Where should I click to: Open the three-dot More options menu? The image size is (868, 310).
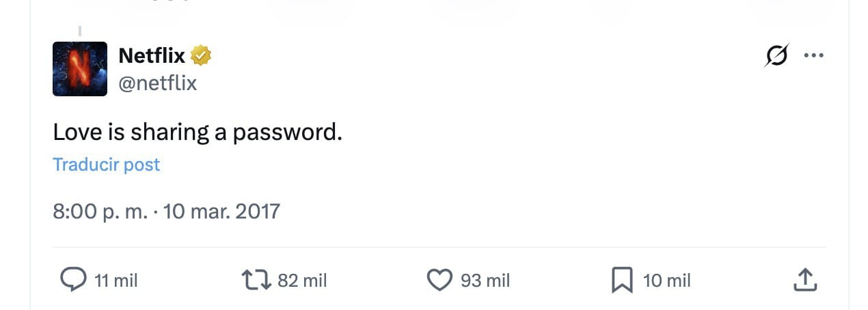(813, 56)
